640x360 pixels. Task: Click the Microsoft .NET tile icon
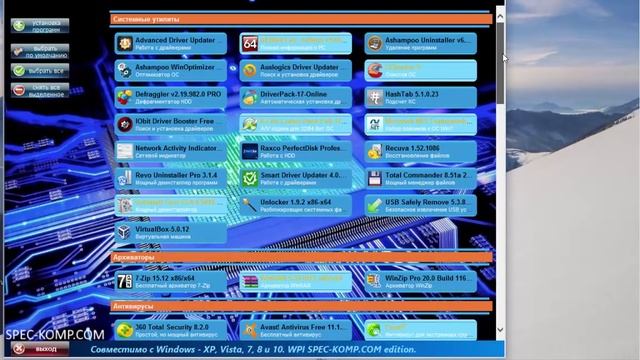(x=375, y=124)
